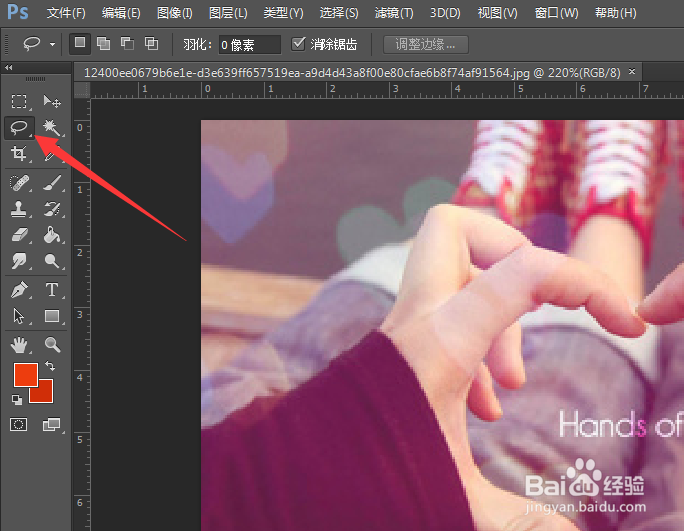Click the 羽化 label in options bar

coord(197,45)
